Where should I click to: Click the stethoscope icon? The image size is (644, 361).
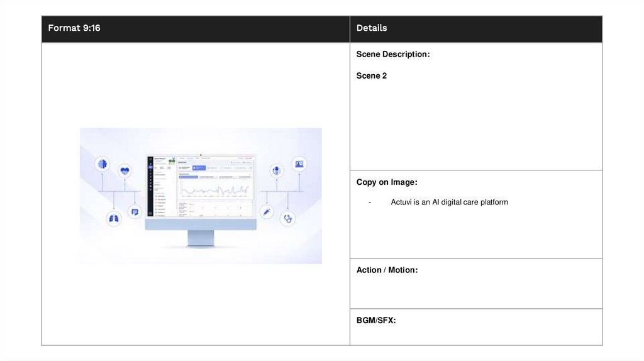pyautogui.click(x=288, y=218)
